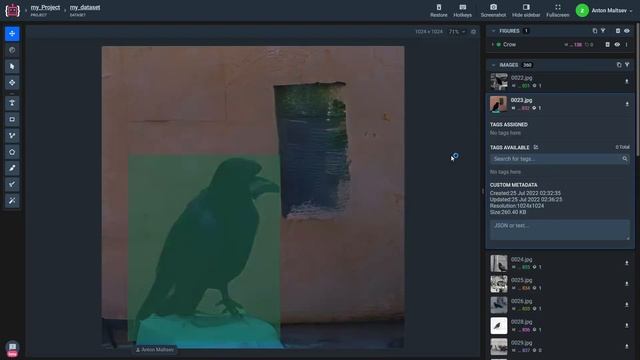Select the pan image tool

pyautogui.click(x=12, y=33)
